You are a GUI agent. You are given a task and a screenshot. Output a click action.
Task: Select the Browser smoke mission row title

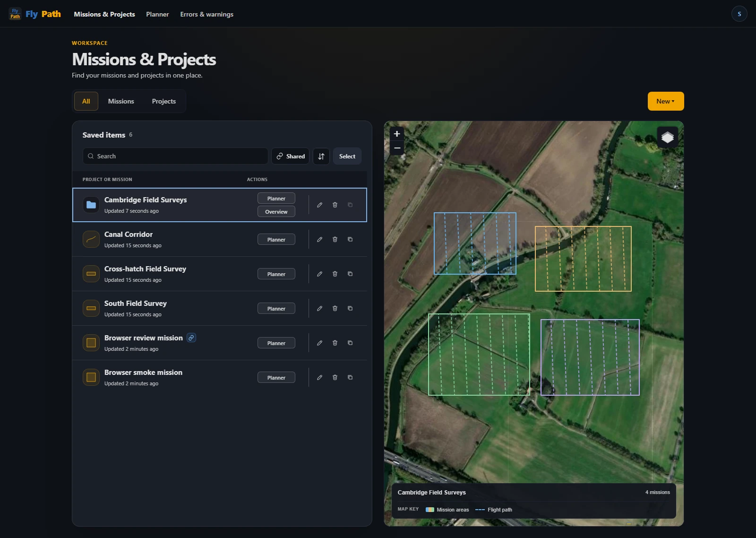click(x=143, y=373)
